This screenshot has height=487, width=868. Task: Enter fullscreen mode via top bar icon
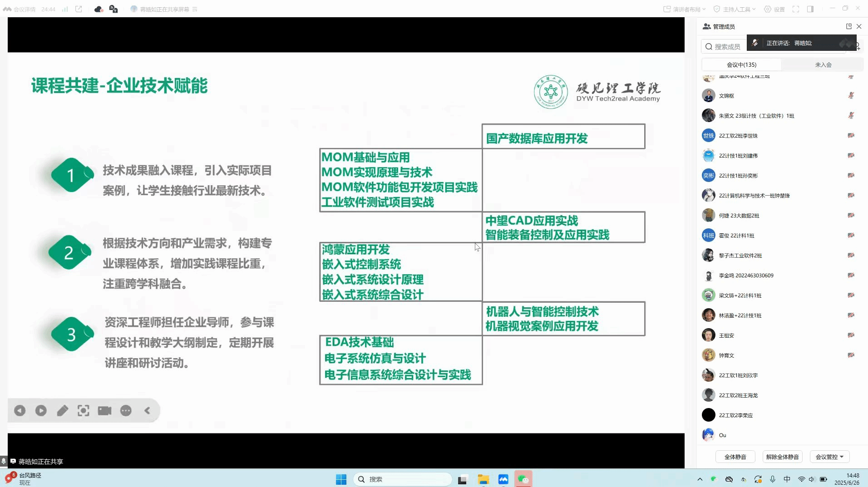coord(796,9)
